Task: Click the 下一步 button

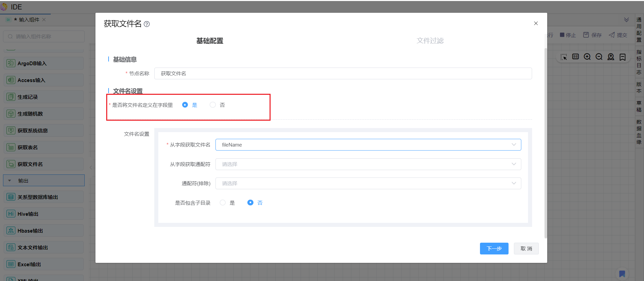Action: pyautogui.click(x=494, y=248)
